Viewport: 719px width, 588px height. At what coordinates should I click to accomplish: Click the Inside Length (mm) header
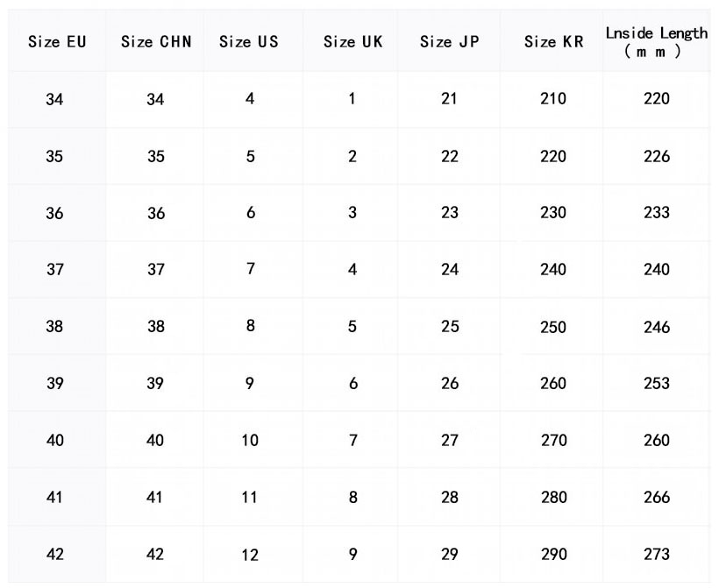coord(656,41)
